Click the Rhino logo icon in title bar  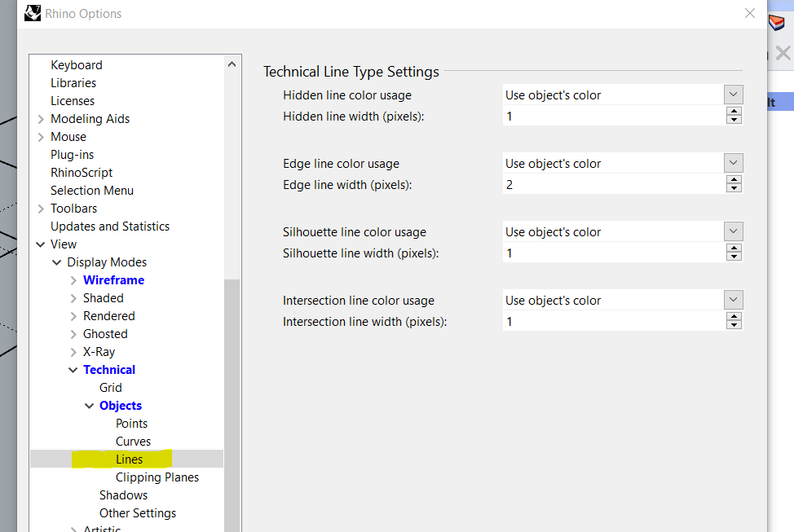tap(33, 13)
